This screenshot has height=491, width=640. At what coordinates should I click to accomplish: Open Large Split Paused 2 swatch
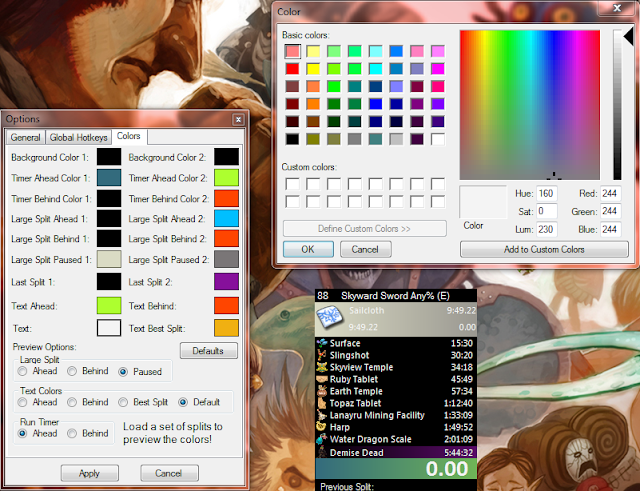227,260
